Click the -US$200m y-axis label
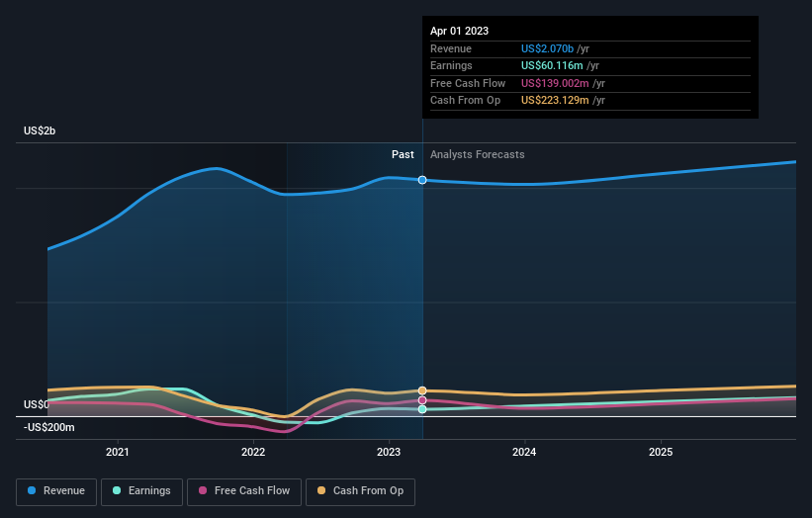This screenshot has height=518, width=812. click(49, 427)
